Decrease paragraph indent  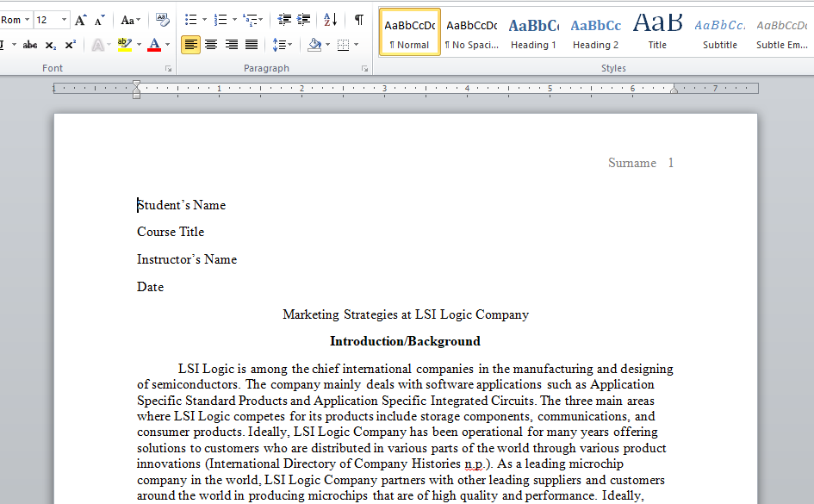click(x=284, y=20)
